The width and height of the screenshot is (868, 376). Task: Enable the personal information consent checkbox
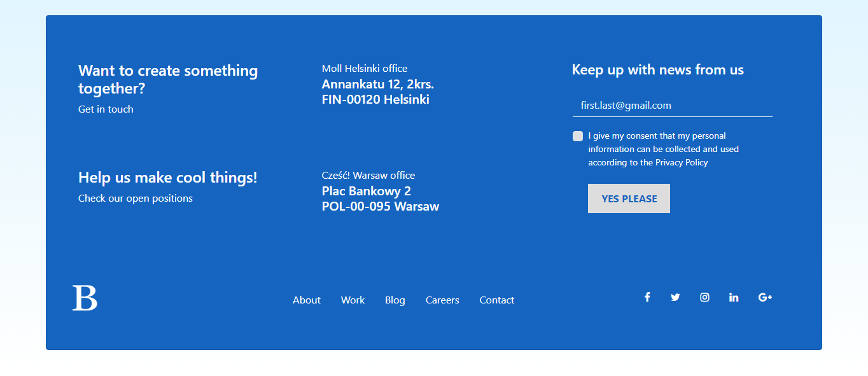pos(578,136)
